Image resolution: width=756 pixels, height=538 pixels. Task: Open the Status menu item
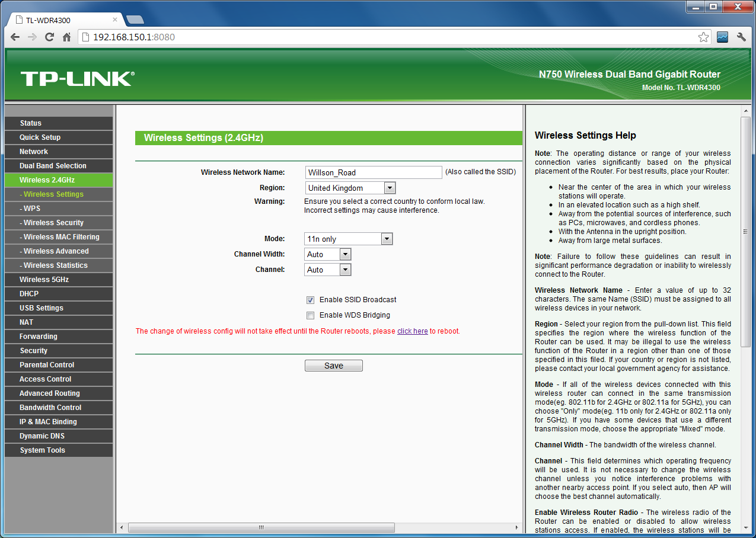click(x=58, y=123)
